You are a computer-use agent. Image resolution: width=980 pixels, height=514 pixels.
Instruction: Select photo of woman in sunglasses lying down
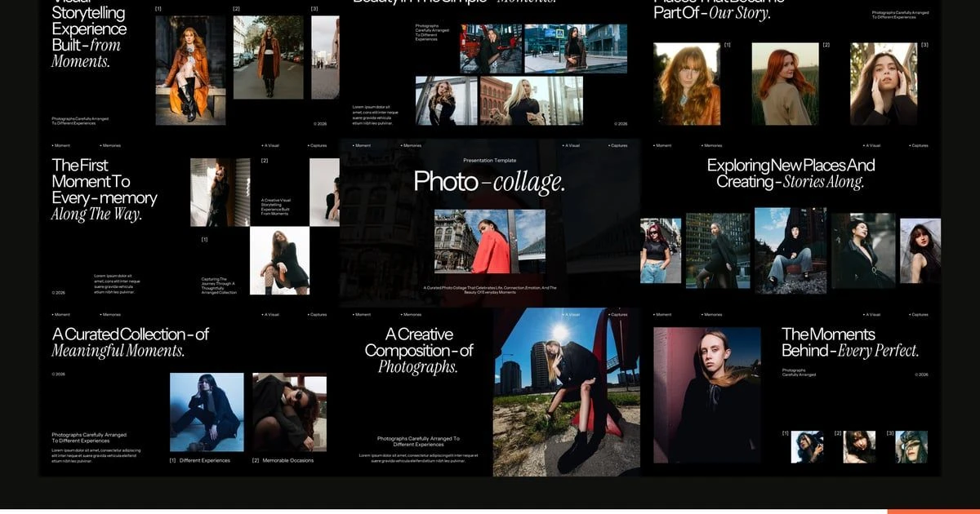coord(289,412)
